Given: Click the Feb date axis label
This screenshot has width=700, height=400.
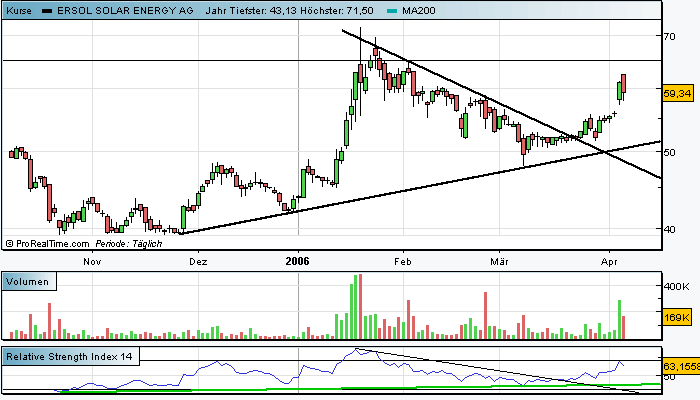Looking at the screenshot, I should (x=403, y=262).
